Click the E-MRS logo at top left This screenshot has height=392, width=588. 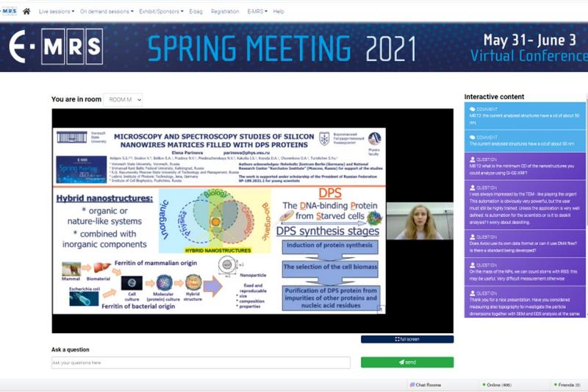9,11
